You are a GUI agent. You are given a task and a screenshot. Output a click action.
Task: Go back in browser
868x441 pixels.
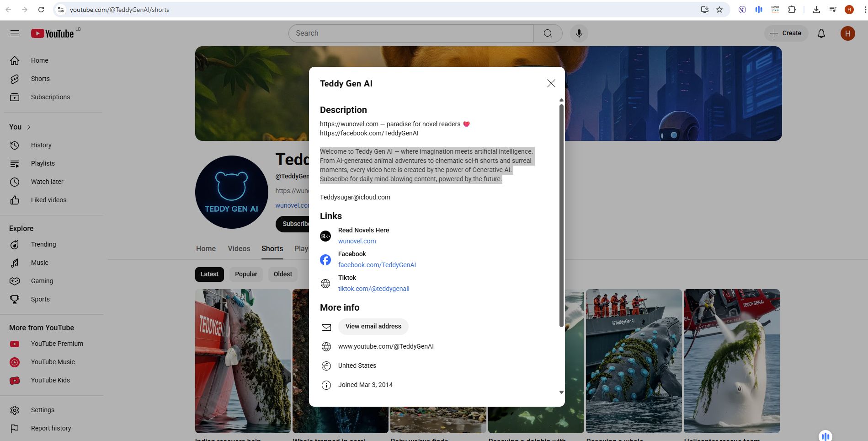point(8,10)
